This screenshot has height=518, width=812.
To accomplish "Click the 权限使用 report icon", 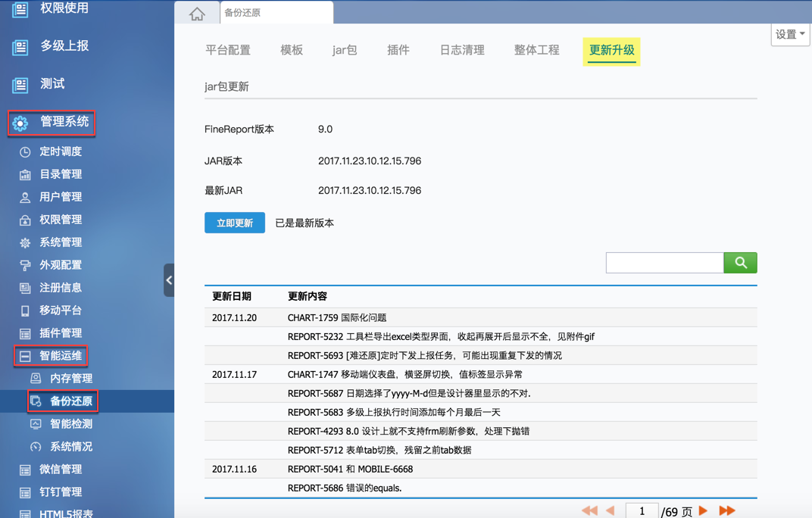I will tap(20, 9).
